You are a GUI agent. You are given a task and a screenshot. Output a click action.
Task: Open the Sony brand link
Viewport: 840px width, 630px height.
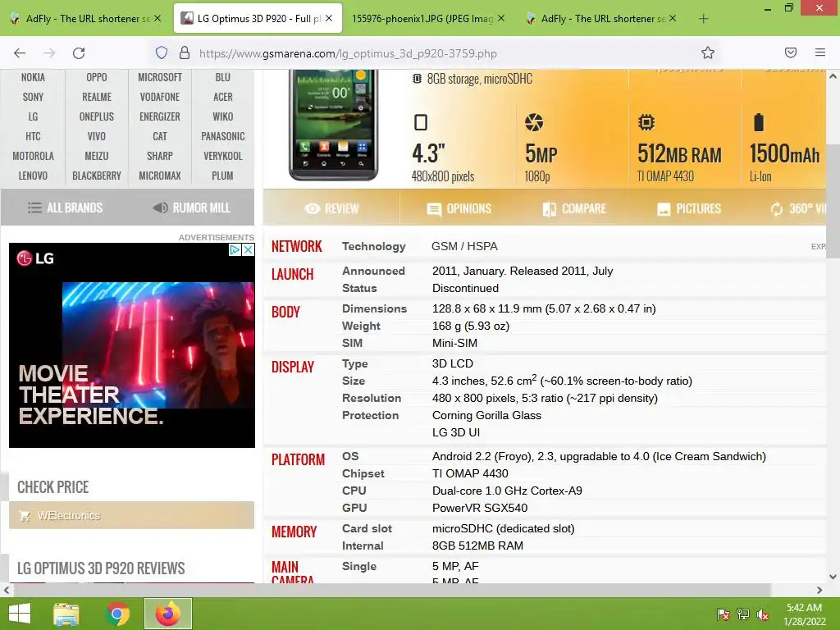33,97
